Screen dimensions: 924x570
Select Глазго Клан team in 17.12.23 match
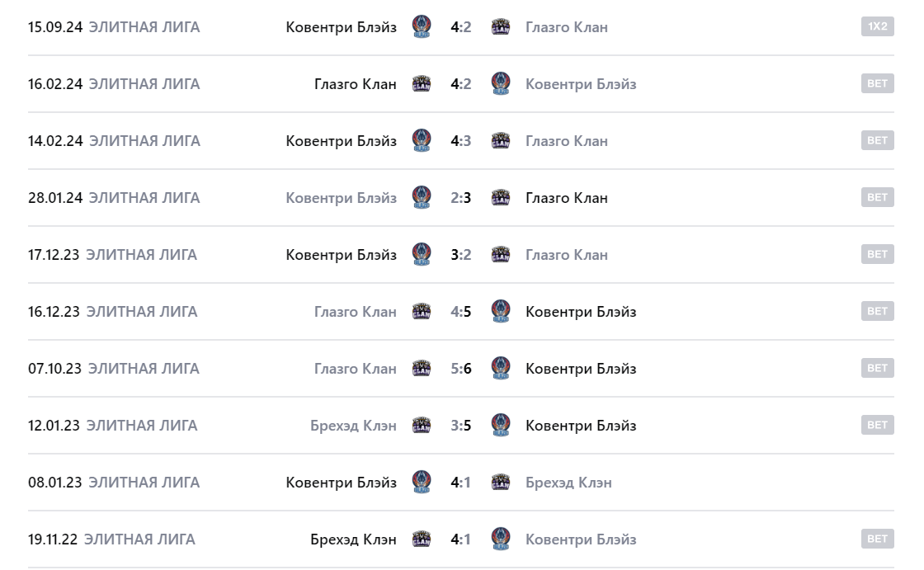click(566, 254)
